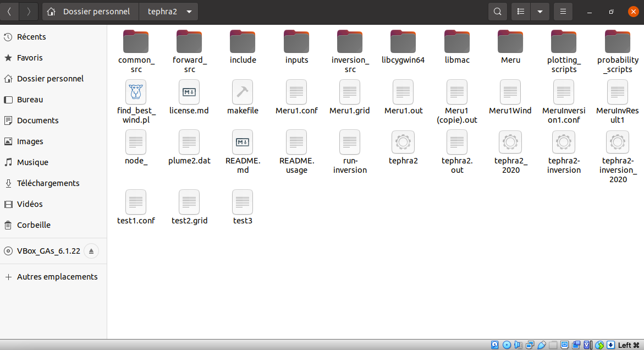
Task: Open the Corbeille trash in sidebar
Action: pos(34,225)
